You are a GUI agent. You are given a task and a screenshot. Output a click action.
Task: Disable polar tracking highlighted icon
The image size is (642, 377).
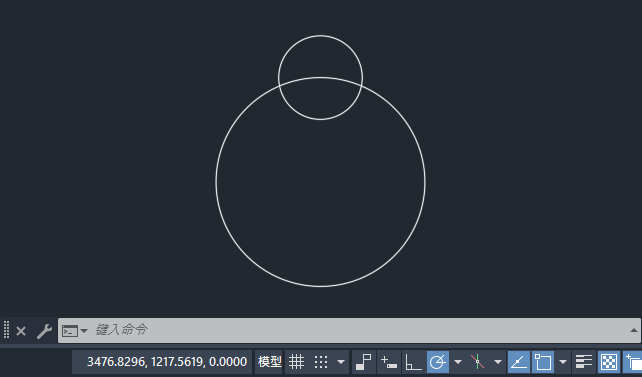[438, 362]
